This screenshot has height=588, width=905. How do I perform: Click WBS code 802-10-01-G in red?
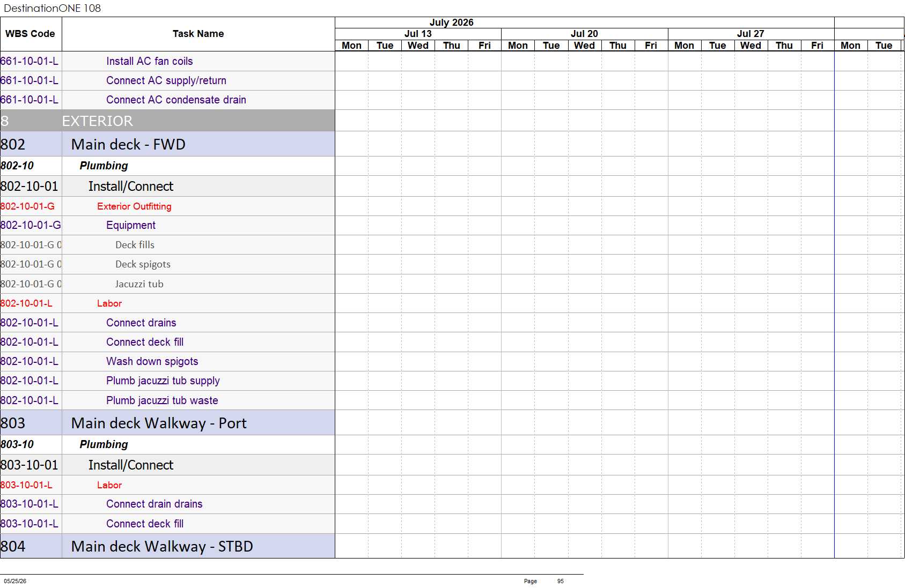click(27, 206)
